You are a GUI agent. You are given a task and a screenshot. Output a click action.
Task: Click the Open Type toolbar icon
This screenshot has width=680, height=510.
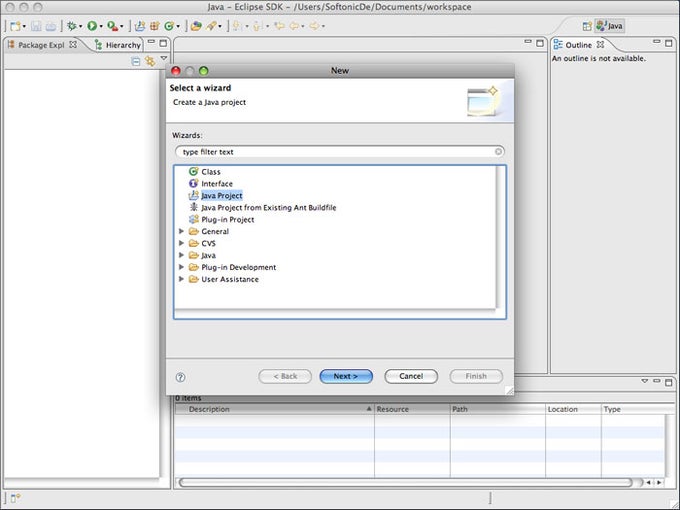coord(196,26)
